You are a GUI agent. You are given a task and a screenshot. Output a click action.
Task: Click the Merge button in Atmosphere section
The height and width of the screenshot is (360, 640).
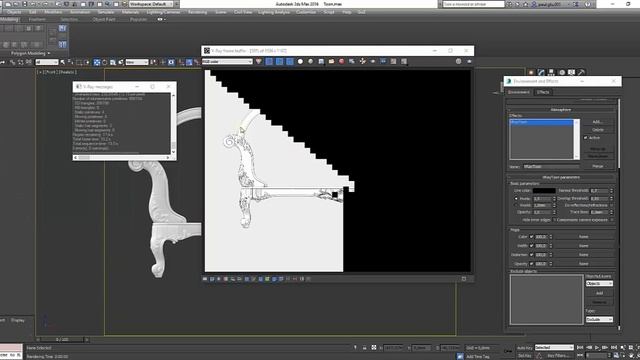598,167
